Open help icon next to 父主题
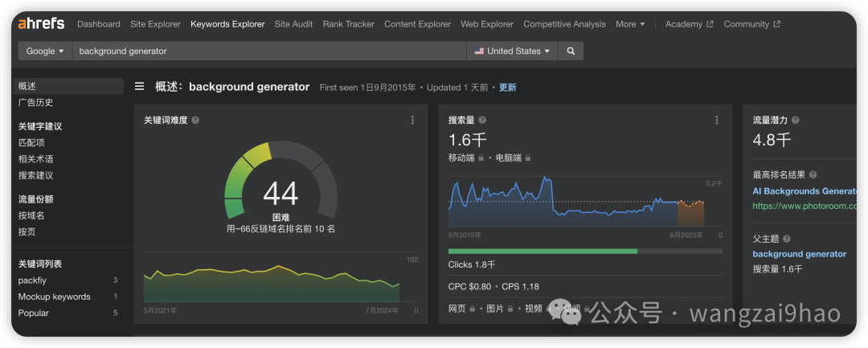Viewport: 868px width, 348px height. [x=787, y=239]
